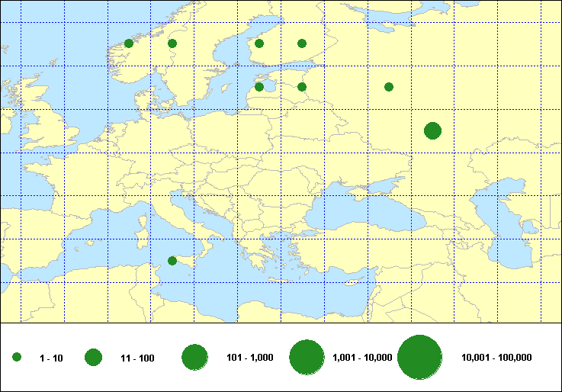Click the green dot over Estonia's coast
The image size is (562, 392).
pyautogui.click(x=259, y=87)
